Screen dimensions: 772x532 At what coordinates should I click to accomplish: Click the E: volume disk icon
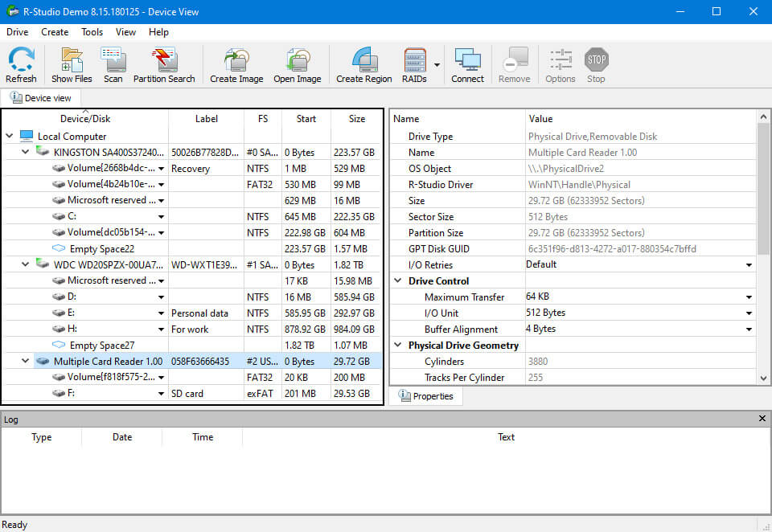[x=59, y=313]
